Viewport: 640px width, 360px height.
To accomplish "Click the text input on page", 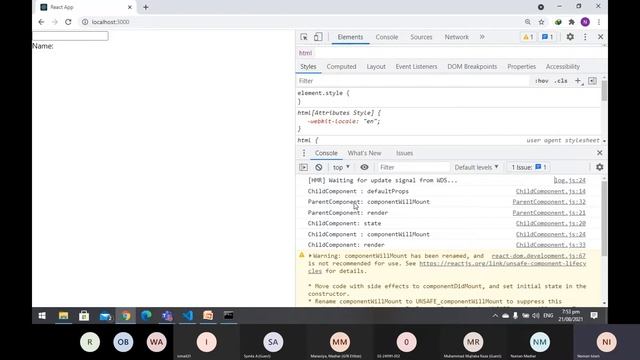I will [70, 36].
